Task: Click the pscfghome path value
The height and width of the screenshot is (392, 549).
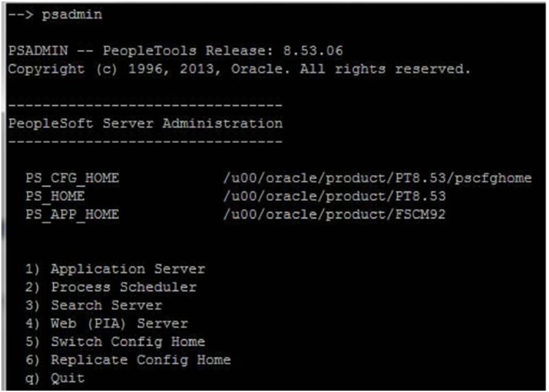Action: (378, 178)
